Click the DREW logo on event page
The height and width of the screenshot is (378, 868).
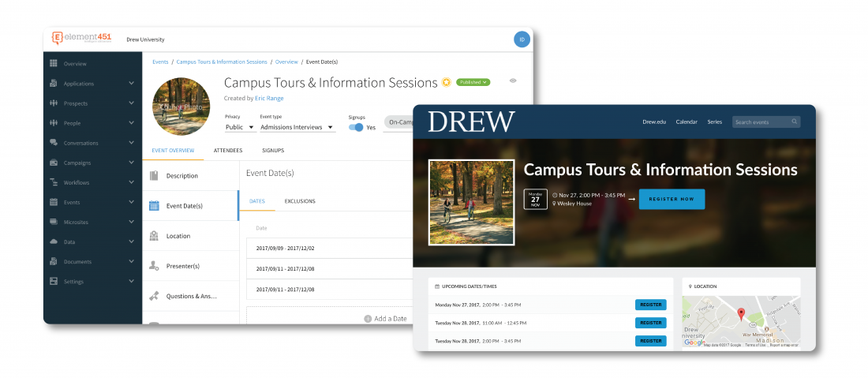[471, 122]
